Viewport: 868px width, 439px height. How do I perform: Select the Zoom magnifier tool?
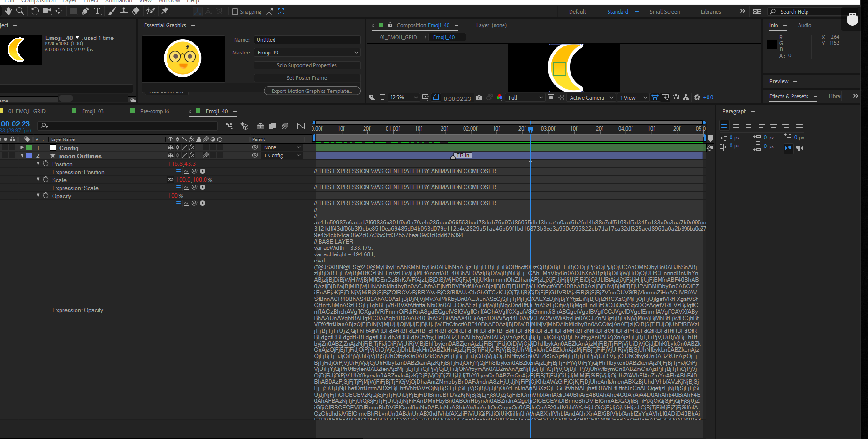pos(20,11)
